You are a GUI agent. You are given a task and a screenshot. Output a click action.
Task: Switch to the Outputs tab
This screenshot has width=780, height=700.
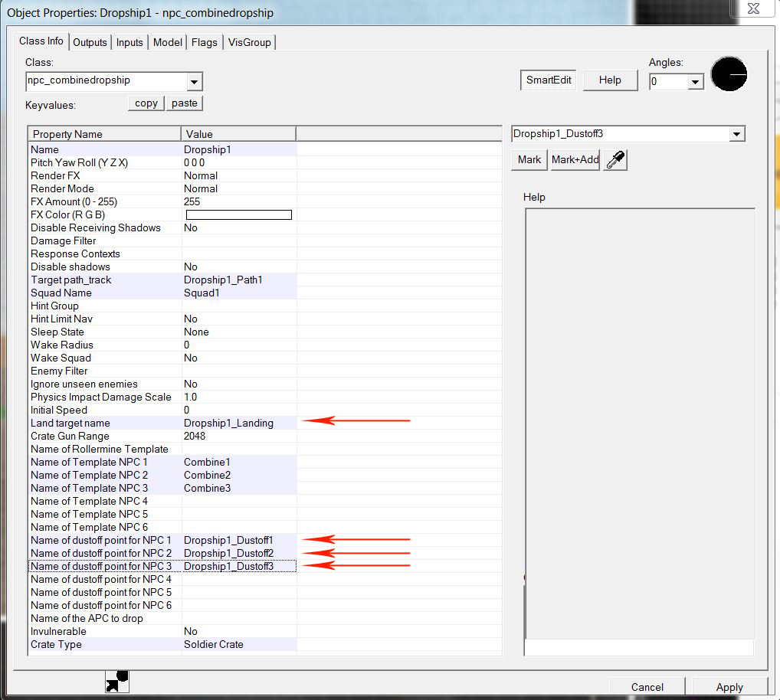(90, 42)
